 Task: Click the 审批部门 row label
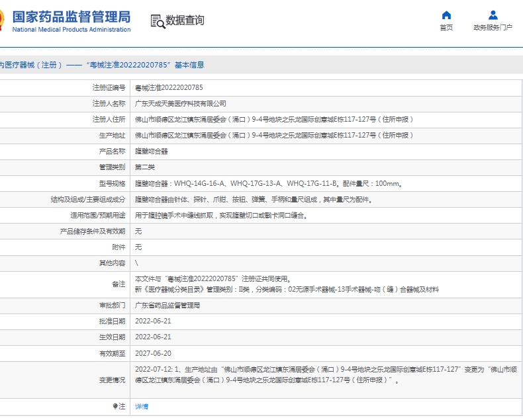[112, 306]
